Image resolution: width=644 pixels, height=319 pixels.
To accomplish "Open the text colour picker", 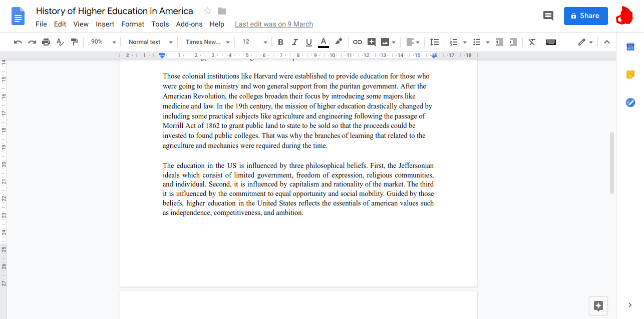I will click(324, 42).
